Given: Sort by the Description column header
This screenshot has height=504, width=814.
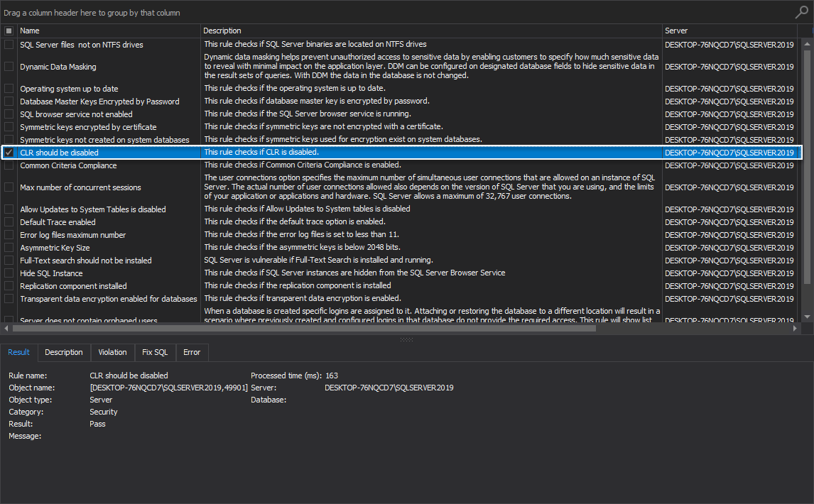Looking at the screenshot, I should tap(431, 31).
